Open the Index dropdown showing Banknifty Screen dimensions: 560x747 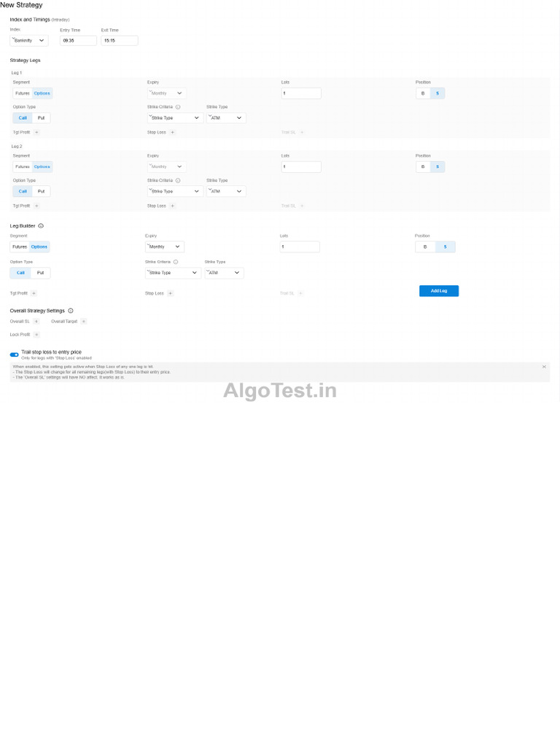(x=29, y=41)
